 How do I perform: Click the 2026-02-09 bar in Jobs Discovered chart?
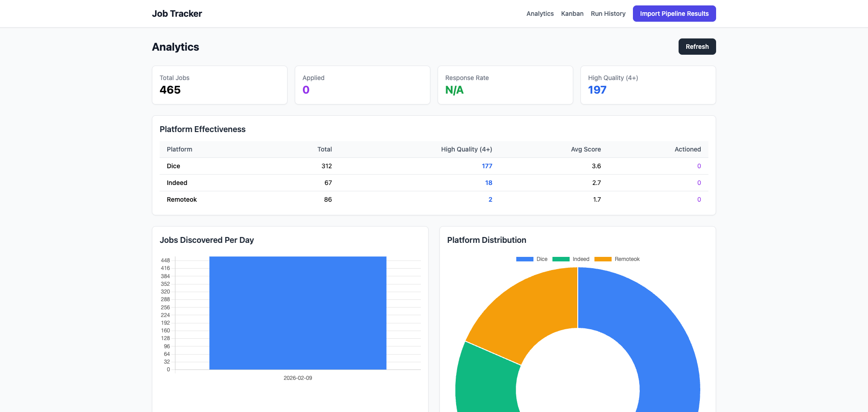297,313
